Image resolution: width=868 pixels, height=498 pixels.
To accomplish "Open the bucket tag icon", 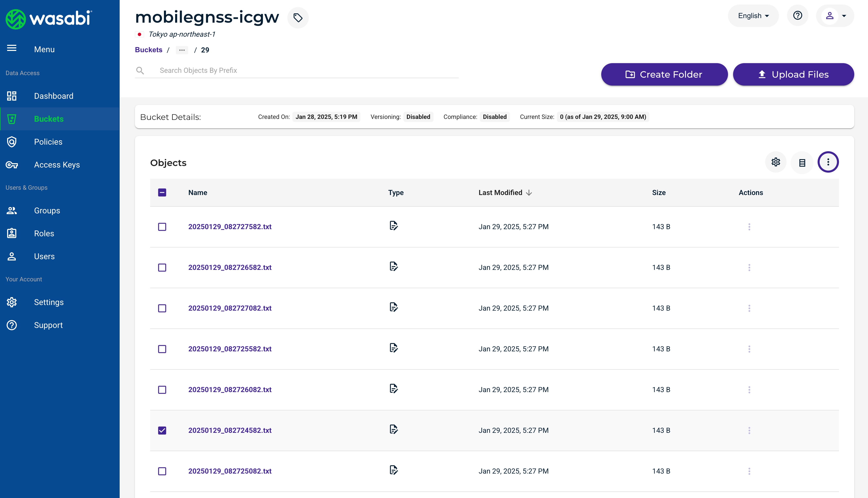I will click(x=298, y=18).
